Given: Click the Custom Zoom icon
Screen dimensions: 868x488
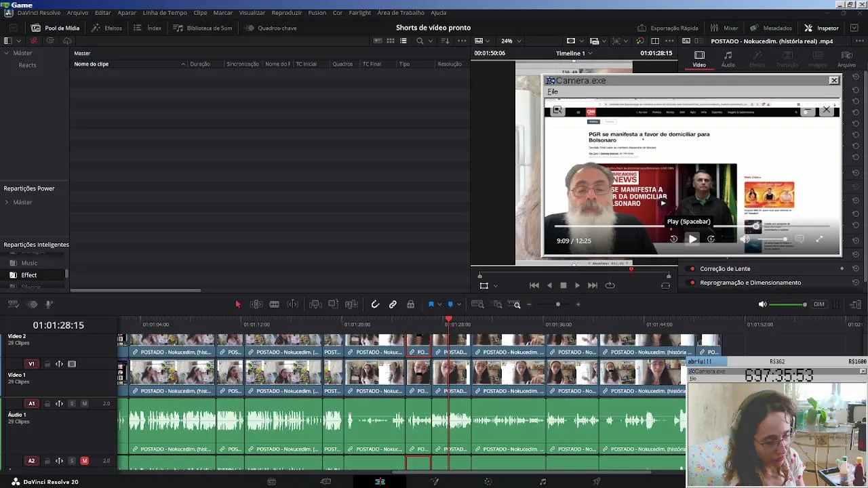Looking at the screenshot, I should coord(514,304).
